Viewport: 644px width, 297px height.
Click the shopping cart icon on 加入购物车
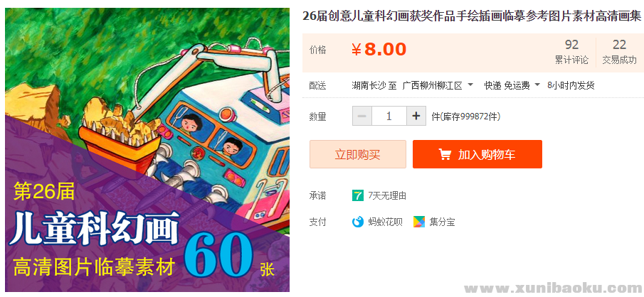[445, 154]
